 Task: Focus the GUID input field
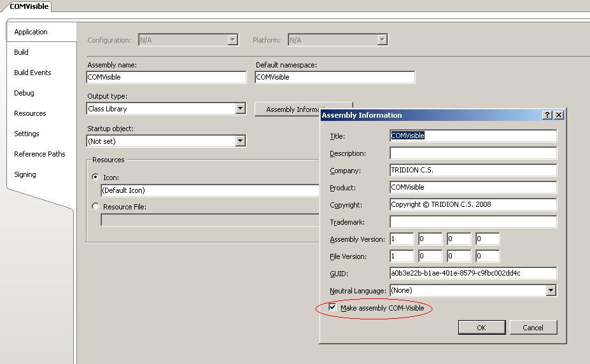tap(473, 273)
